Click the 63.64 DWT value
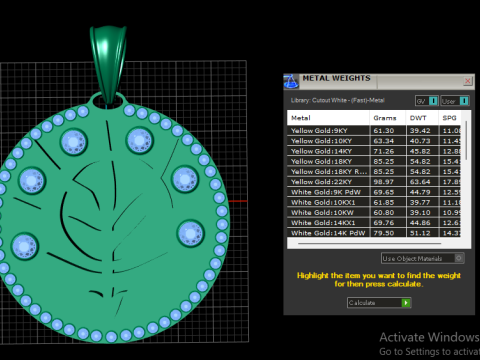Viewport: 480px width, 360px height. coord(420,182)
